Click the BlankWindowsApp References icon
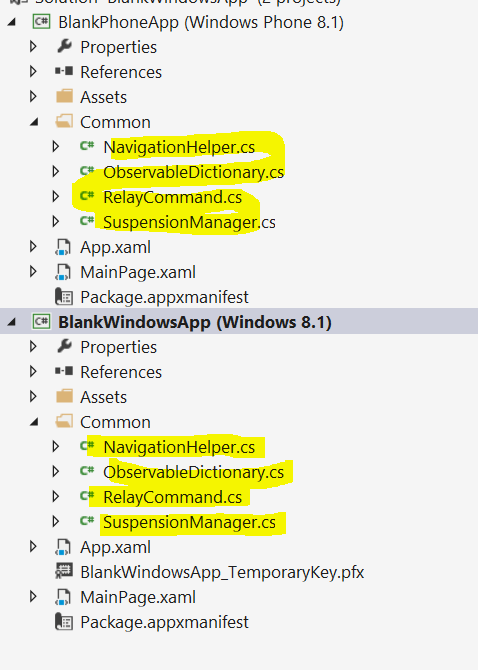478x670 pixels. click(x=64, y=371)
